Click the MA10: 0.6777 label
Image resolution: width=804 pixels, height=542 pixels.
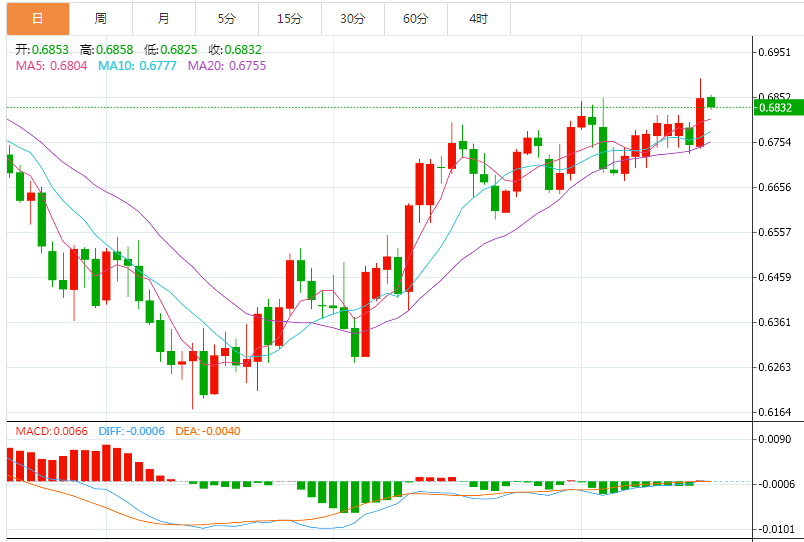[137, 66]
